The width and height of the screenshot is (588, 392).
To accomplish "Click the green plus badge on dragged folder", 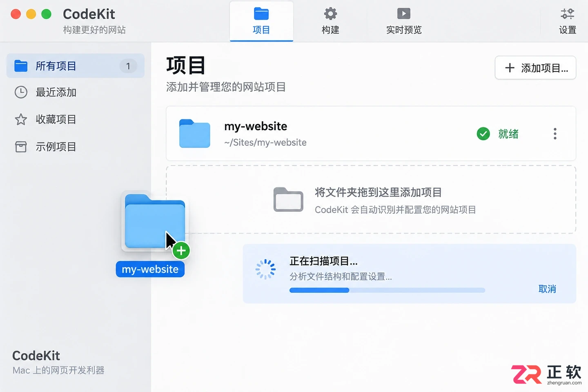I will 181,251.
